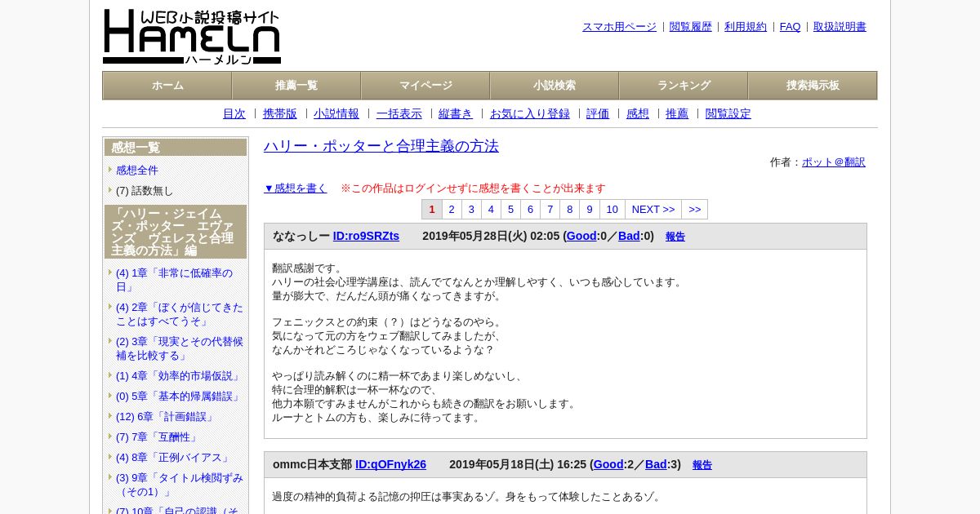Select 3章「現実とその代替候補を比較する」
Screen dimensions: 980x514
pyautogui.click(x=180, y=348)
